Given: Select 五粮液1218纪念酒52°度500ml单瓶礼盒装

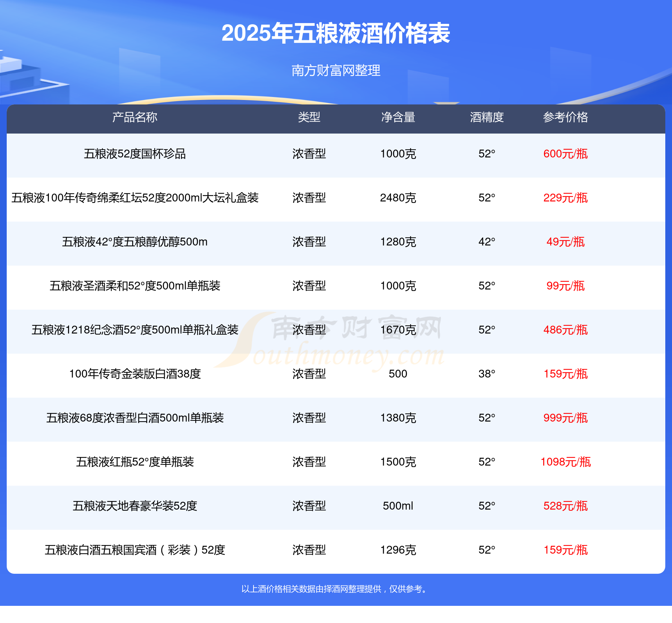Looking at the screenshot, I should 135,330.
